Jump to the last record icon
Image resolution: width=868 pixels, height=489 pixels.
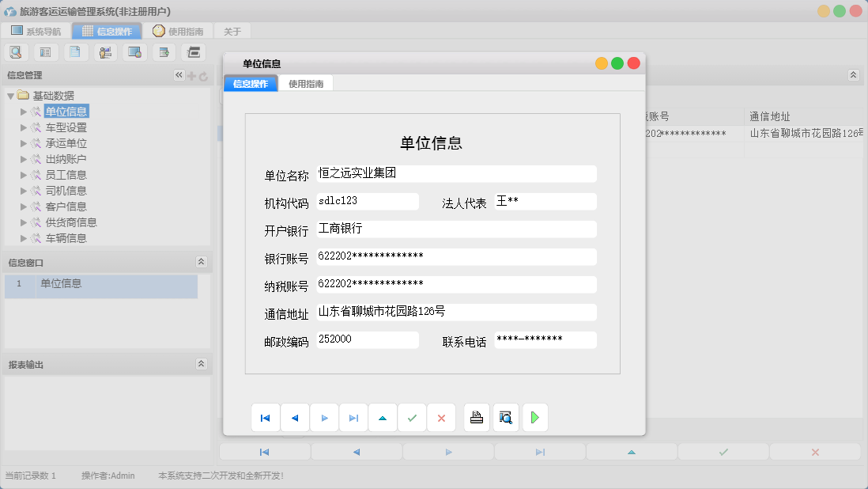point(353,418)
